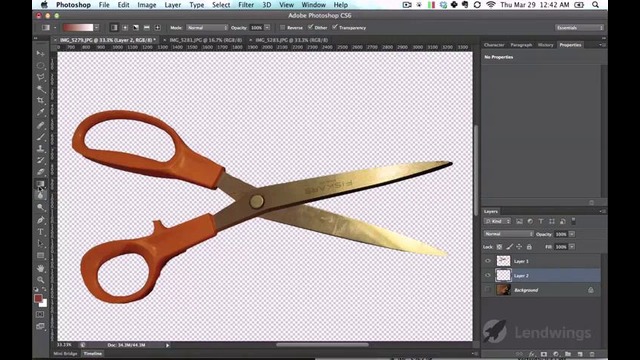640x360 pixels.
Task: Create a new layer group
Action: click(x=568, y=354)
